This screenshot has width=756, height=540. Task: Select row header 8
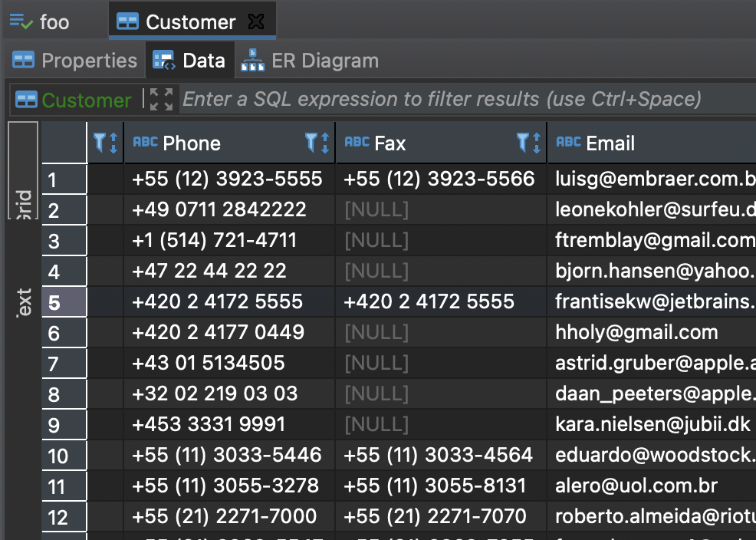click(x=64, y=394)
